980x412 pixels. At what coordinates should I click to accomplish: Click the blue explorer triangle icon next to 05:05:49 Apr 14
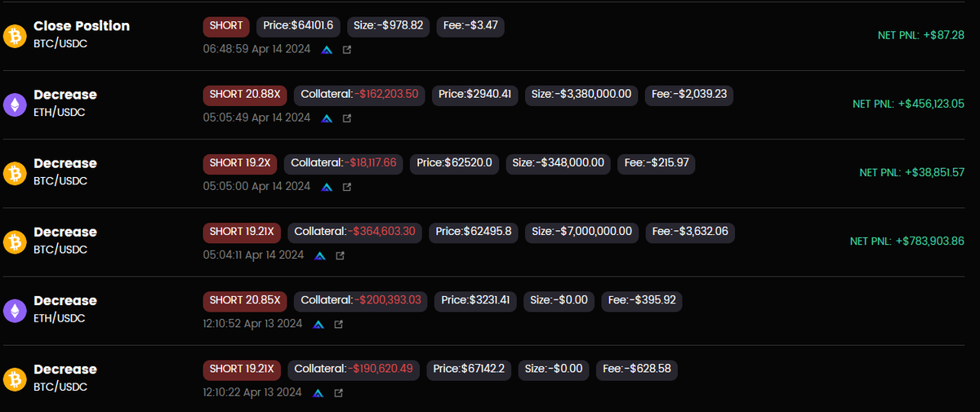pos(327,118)
